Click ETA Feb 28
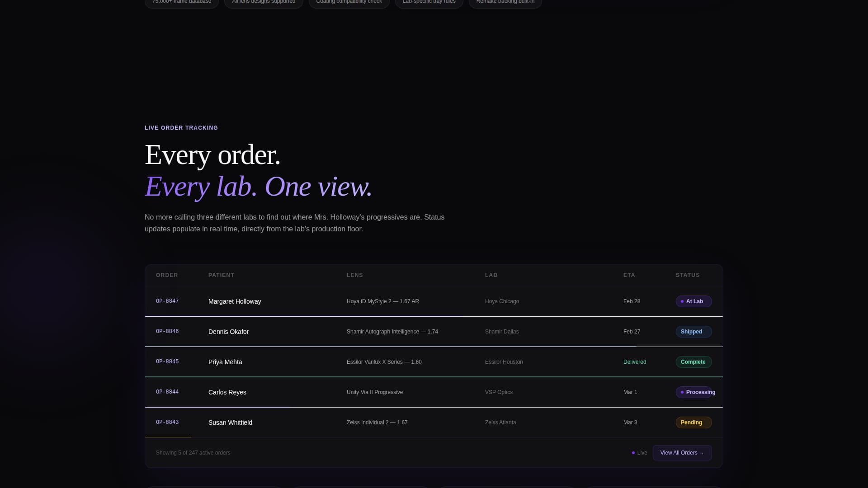This screenshot has width=868, height=488. (x=632, y=301)
